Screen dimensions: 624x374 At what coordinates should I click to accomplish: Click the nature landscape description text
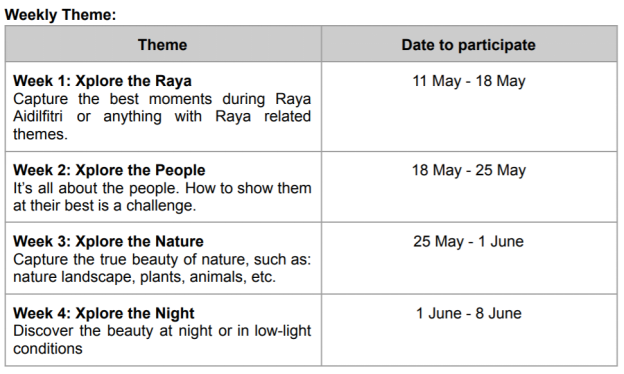[x=162, y=268]
